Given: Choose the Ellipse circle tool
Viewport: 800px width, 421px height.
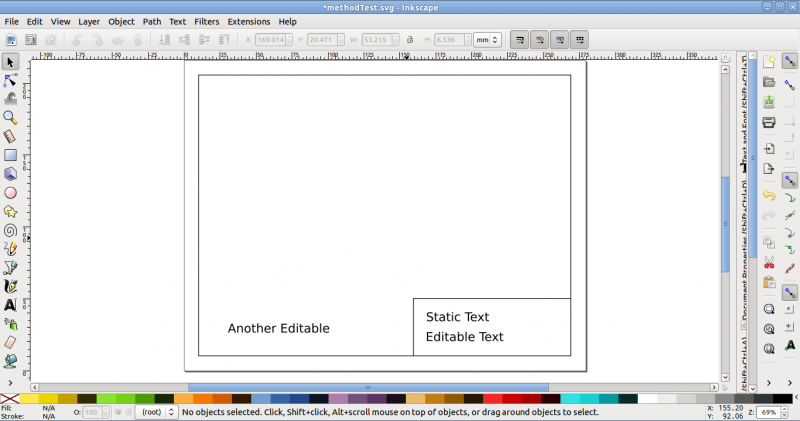Looking at the screenshot, I should [10, 193].
